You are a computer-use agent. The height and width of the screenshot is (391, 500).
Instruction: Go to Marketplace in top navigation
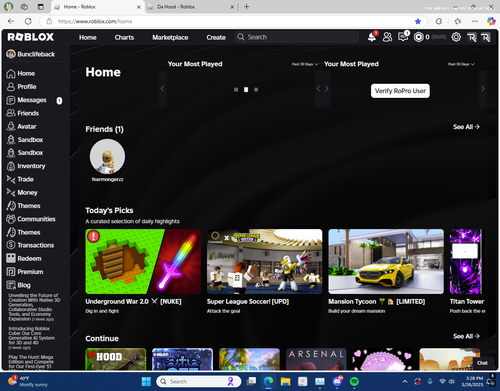[x=170, y=37]
